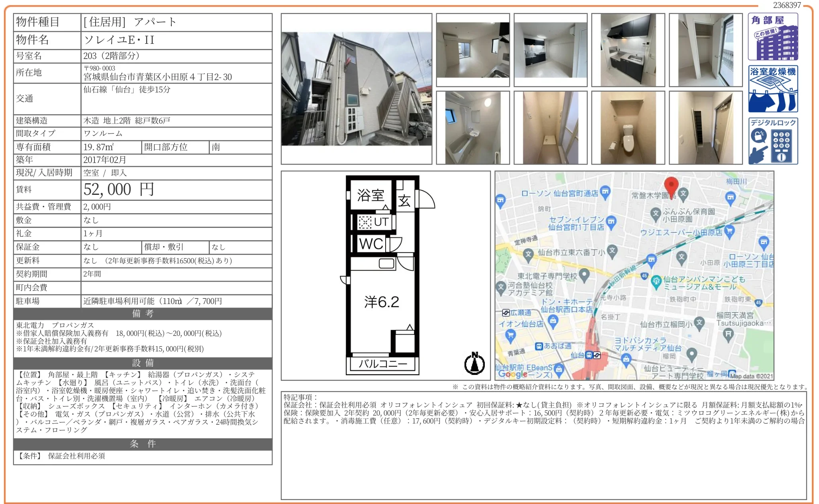Image resolution: width=819 pixels, height=504 pixels.
Task: Click the 浴室乾燥機 bathroom dryer icon
Action: click(x=772, y=89)
